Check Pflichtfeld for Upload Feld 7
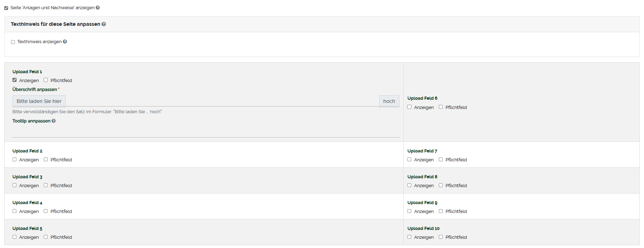Viewport: 644px width, 248px height. click(x=441, y=160)
